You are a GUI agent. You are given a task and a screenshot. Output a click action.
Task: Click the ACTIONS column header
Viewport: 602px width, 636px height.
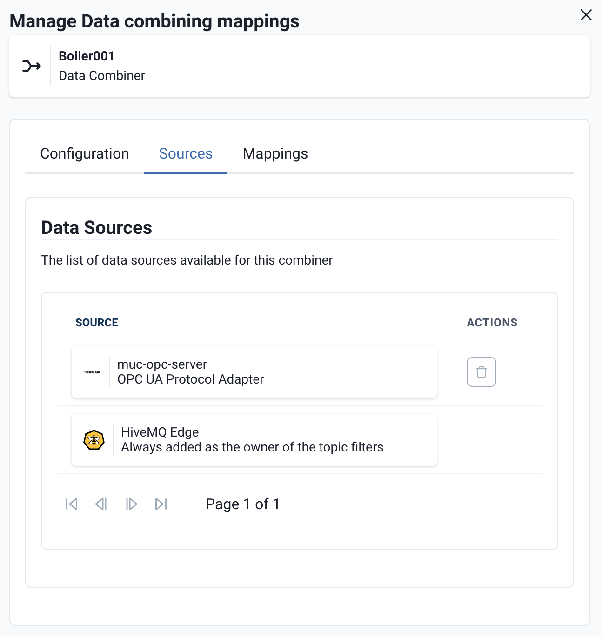click(x=492, y=322)
